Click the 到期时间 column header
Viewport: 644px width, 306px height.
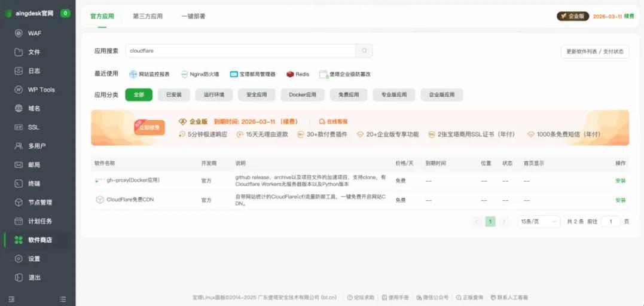coord(435,163)
